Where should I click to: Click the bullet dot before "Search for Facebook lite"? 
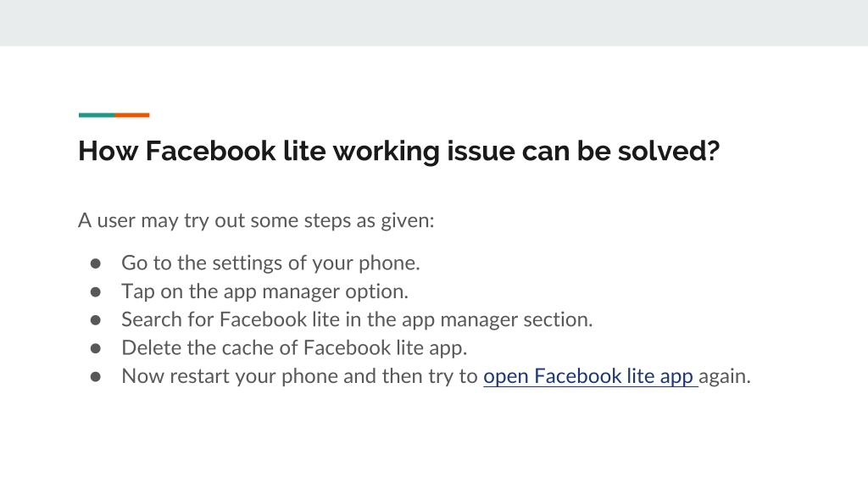coord(96,320)
